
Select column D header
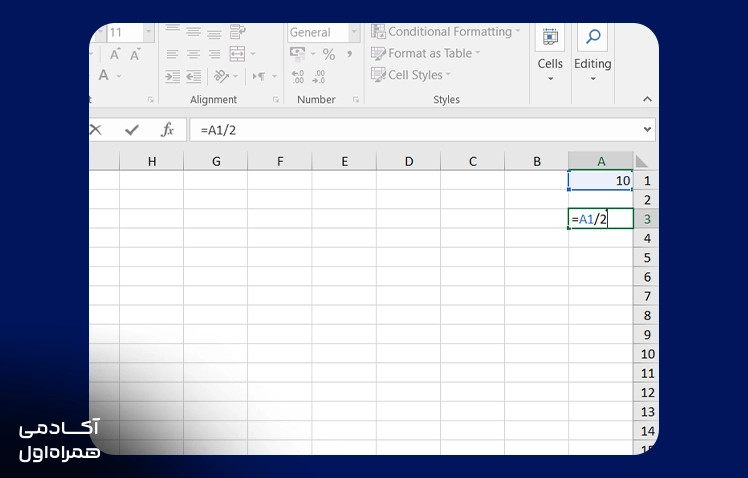point(408,161)
